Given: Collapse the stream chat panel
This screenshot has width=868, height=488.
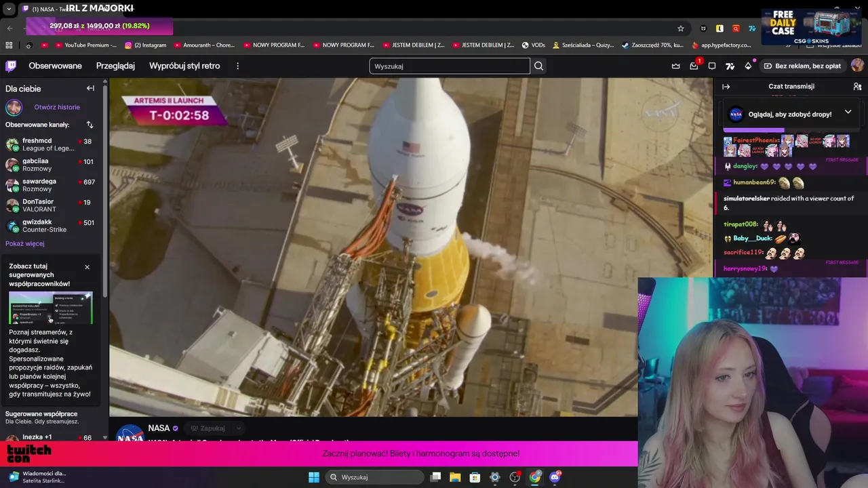Looking at the screenshot, I should pos(726,87).
